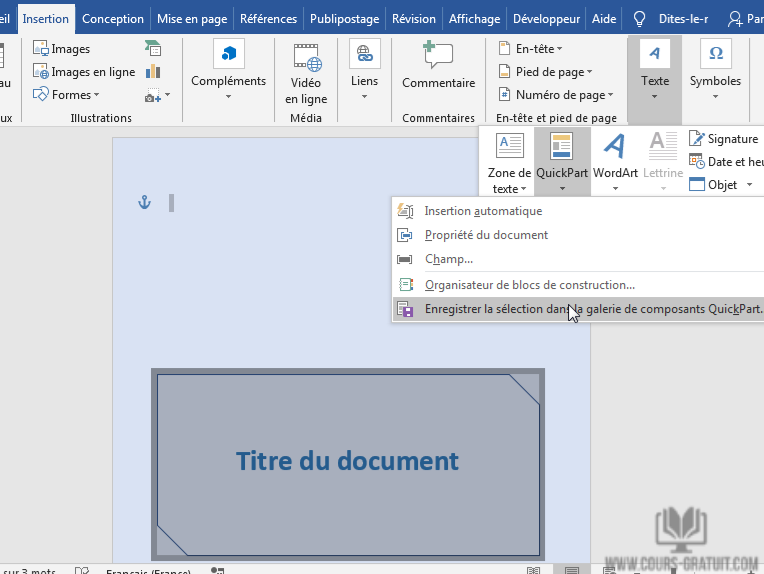
Task: Expand the Compléments dropdown arrow
Action: [229, 97]
